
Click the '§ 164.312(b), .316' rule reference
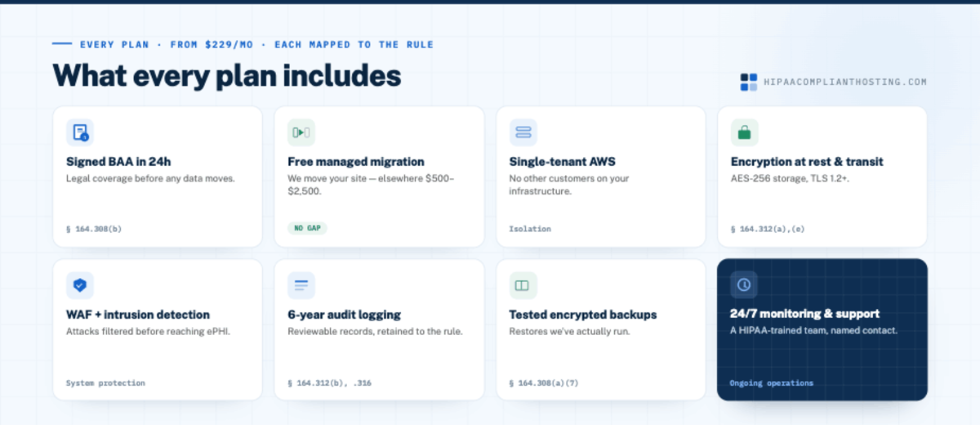pos(329,382)
